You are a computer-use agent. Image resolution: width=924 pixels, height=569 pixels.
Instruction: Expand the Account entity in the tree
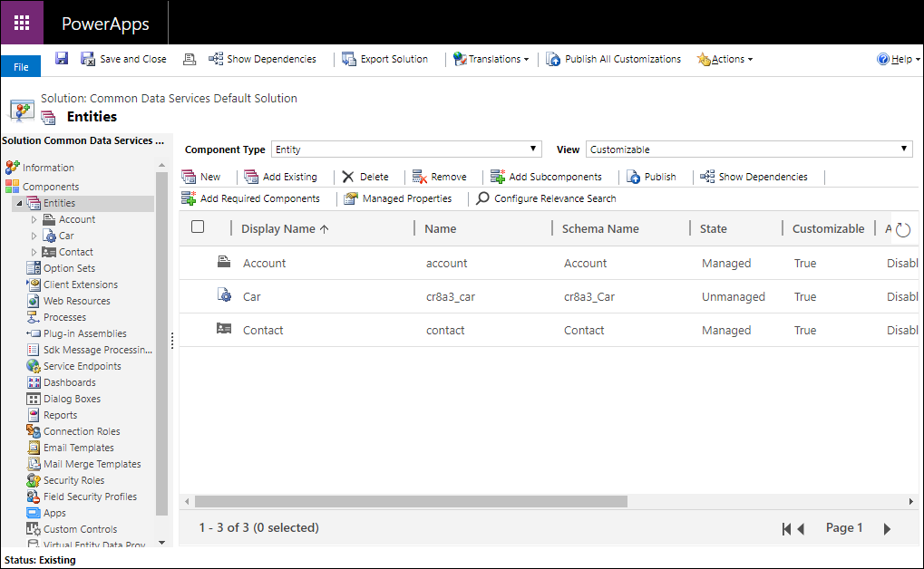tap(34, 218)
